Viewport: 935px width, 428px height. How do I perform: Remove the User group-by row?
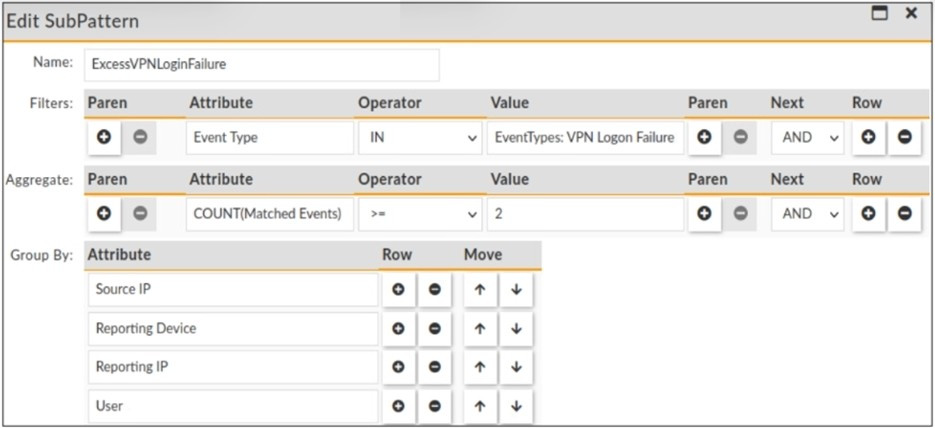tap(434, 405)
